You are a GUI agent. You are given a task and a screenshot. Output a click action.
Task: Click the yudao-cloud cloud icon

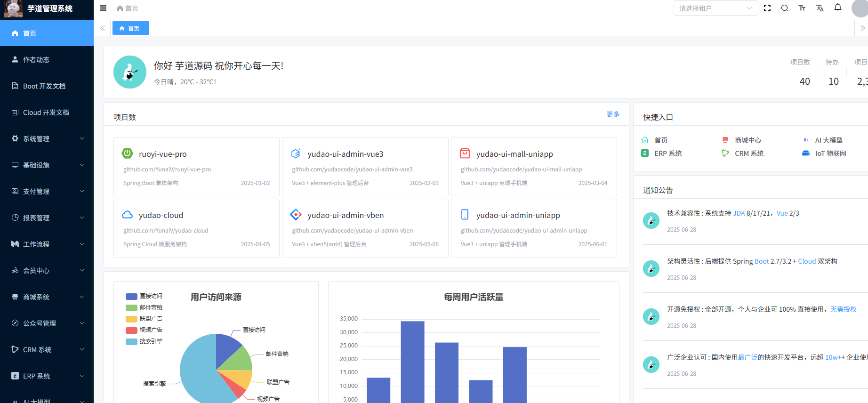pos(128,215)
